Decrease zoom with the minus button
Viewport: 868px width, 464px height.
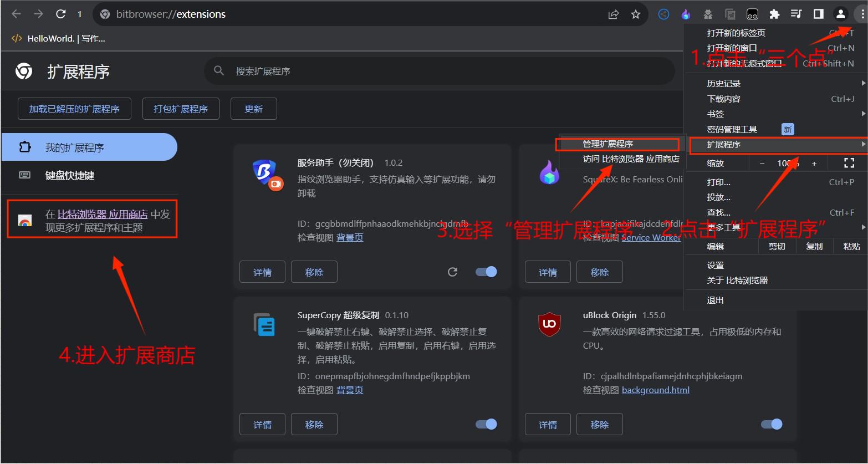click(762, 164)
